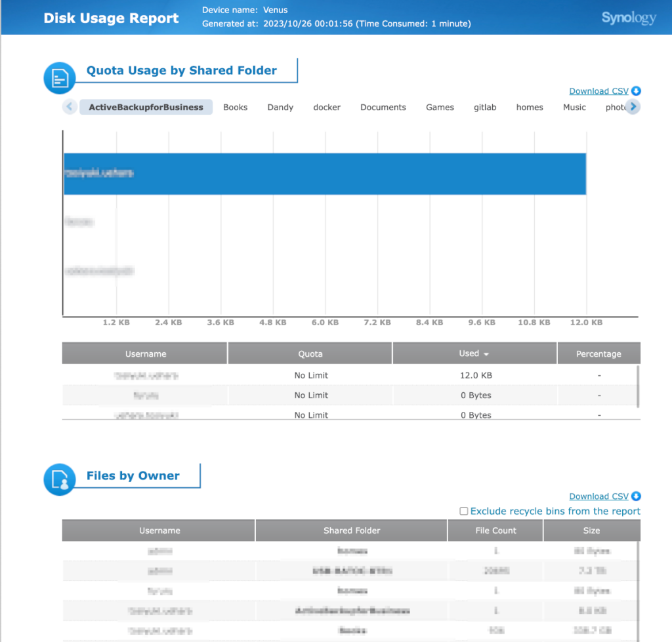Sort Files by Owner by Username column
The height and width of the screenshot is (642, 672).
[159, 531]
